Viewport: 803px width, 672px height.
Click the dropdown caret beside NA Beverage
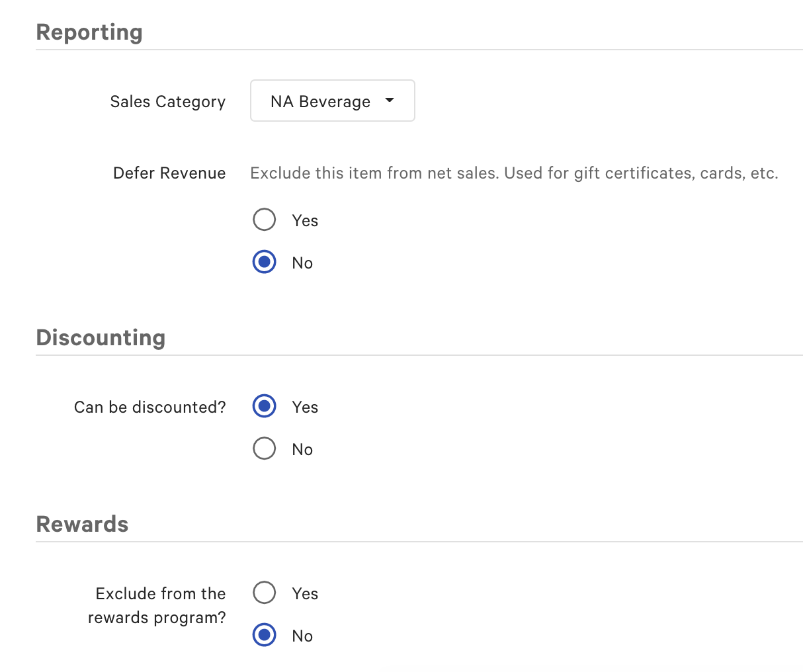pyautogui.click(x=390, y=101)
